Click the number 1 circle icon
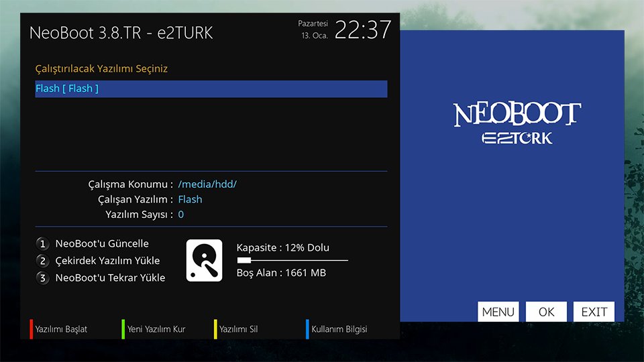The width and height of the screenshot is (644, 362). pyautogui.click(x=42, y=244)
